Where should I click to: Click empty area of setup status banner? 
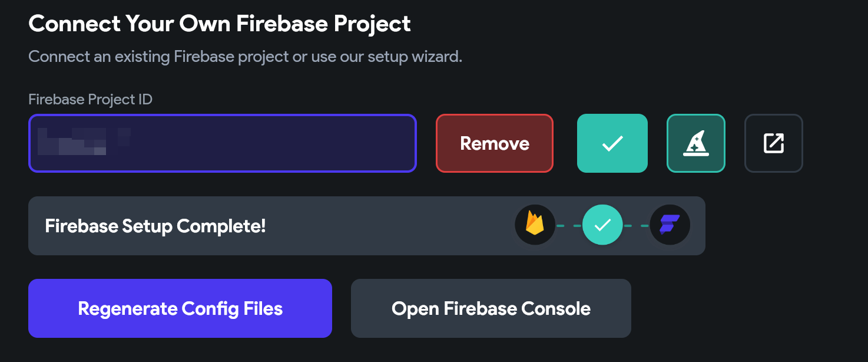pos(389,226)
